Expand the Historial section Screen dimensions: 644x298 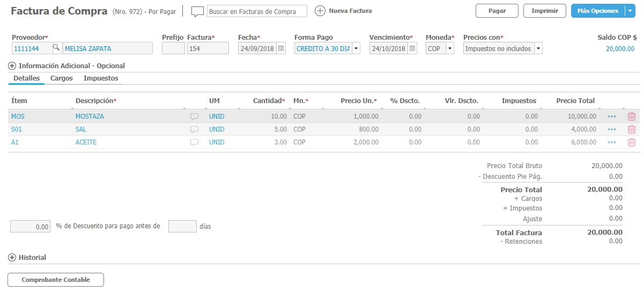[x=12, y=258]
